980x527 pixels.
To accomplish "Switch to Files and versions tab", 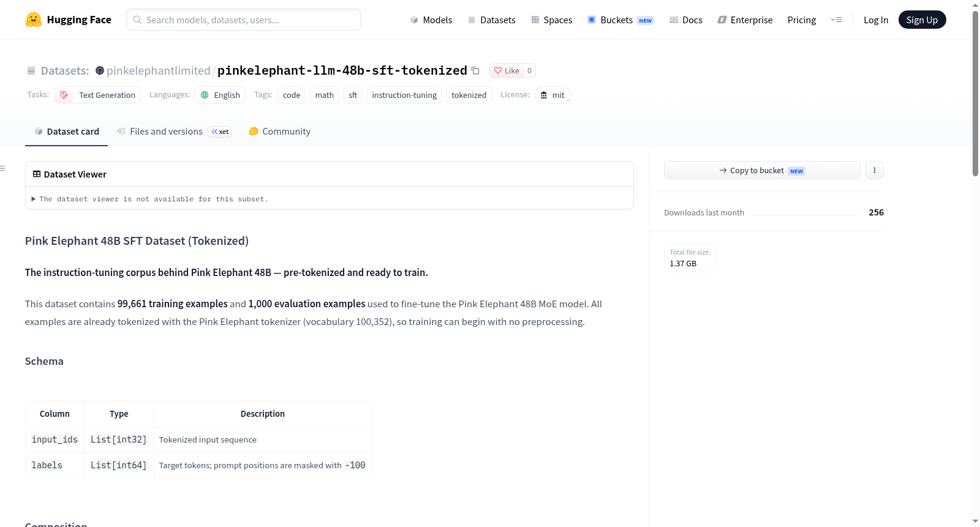I will (174, 132).
